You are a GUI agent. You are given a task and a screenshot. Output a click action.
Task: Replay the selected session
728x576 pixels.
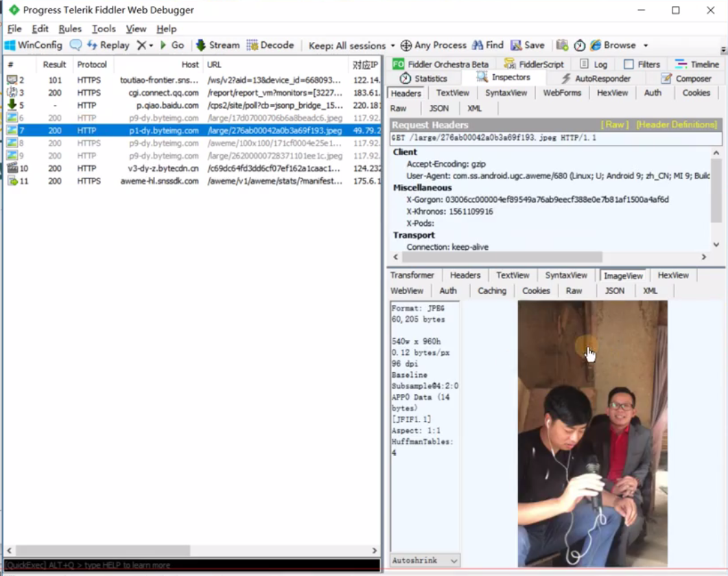click(108, 45)
